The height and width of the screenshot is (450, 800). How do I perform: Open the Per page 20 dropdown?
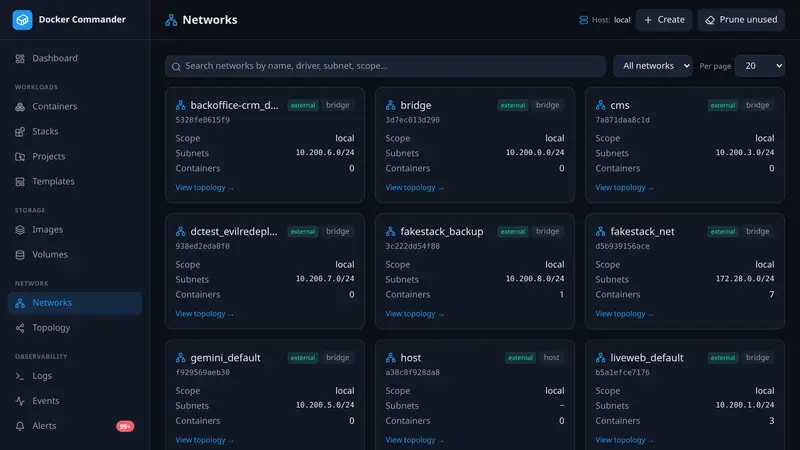[760, 66]
